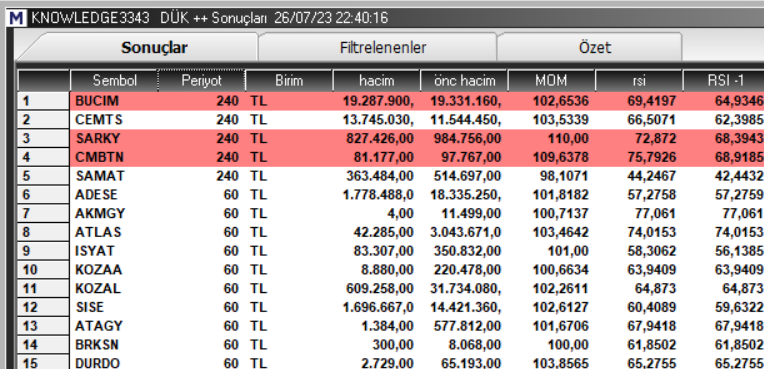This screenshot has height=369, width=764.
Task: Open the Özet tab
Action: point(595,48)
